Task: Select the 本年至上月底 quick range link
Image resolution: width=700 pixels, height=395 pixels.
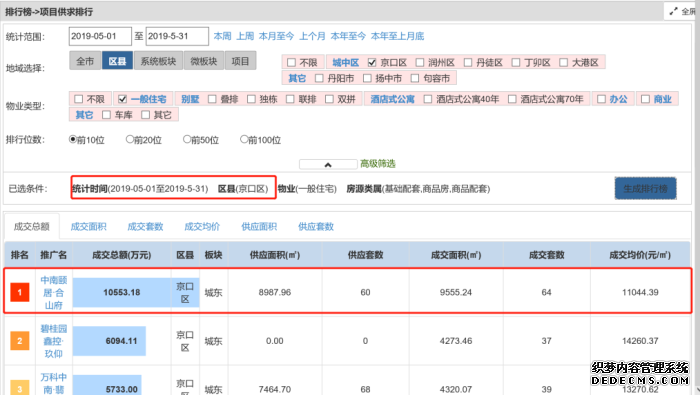Action: 397,36
